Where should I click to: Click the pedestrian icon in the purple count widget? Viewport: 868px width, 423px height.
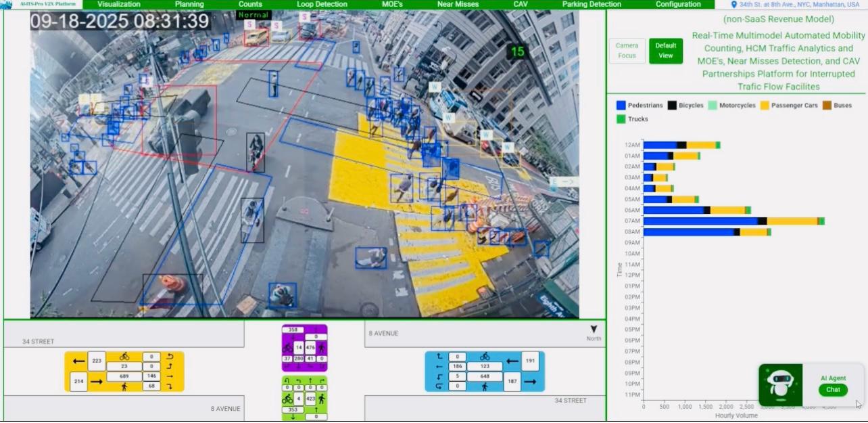(x=321, y=347)
